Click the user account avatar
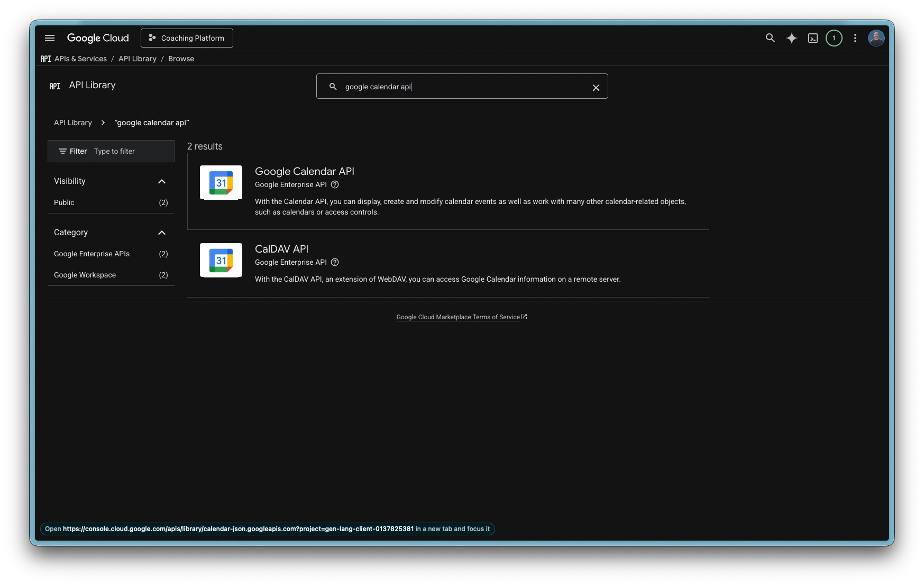Viewport: 924px width, 585px height. tap(876, 38)
